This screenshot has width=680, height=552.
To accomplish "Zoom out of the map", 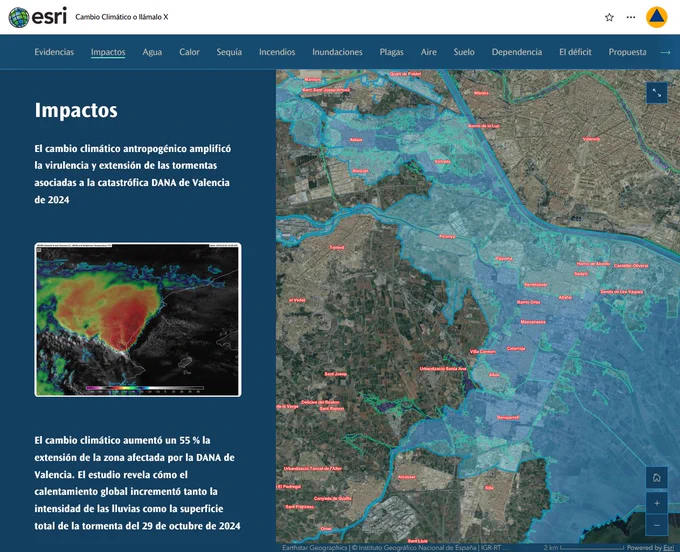I will point(657,525).
